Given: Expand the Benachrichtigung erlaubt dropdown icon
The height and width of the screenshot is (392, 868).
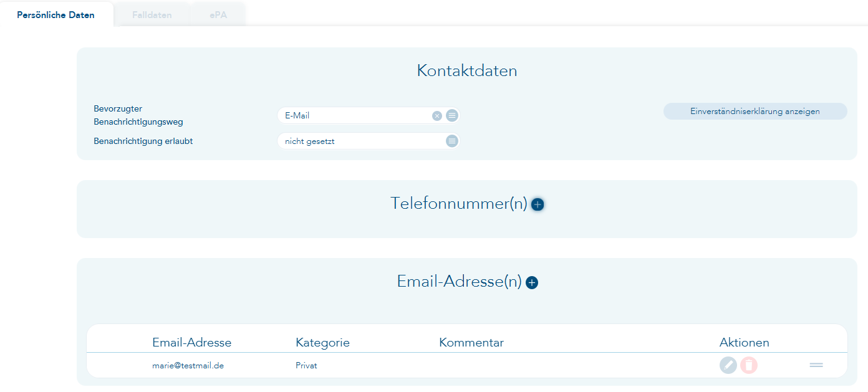Looking at the screenshot, I should pos(452,141).
